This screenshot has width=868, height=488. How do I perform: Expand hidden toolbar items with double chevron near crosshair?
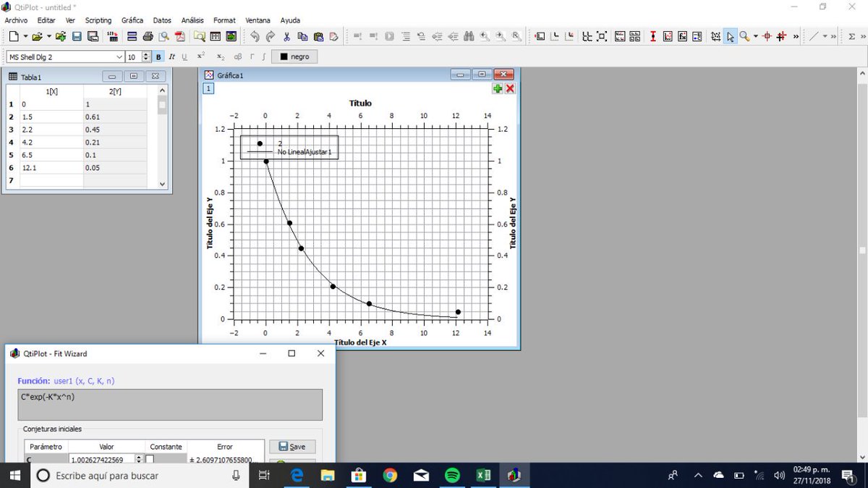pyautogui.click(x=796, y=36)
